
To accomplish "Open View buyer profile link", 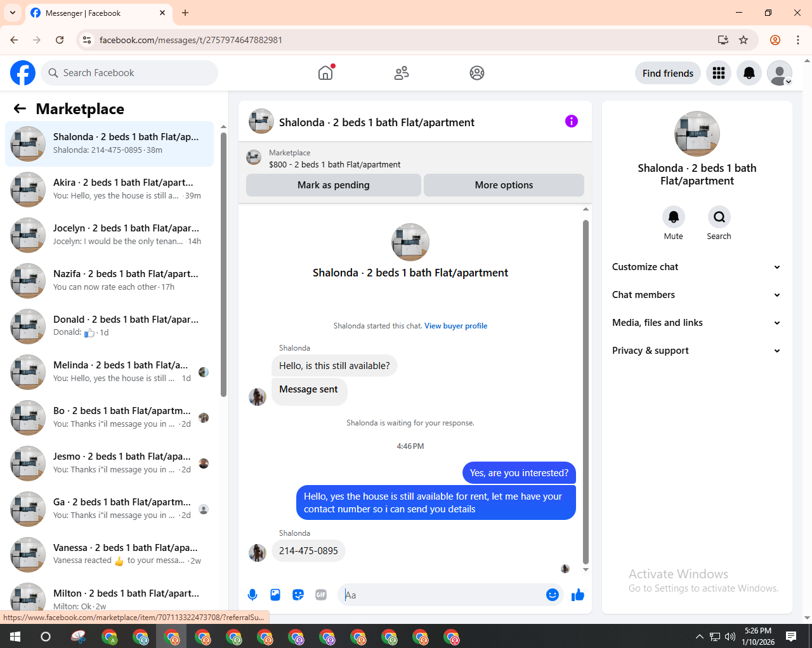I will tap(456, 326).
